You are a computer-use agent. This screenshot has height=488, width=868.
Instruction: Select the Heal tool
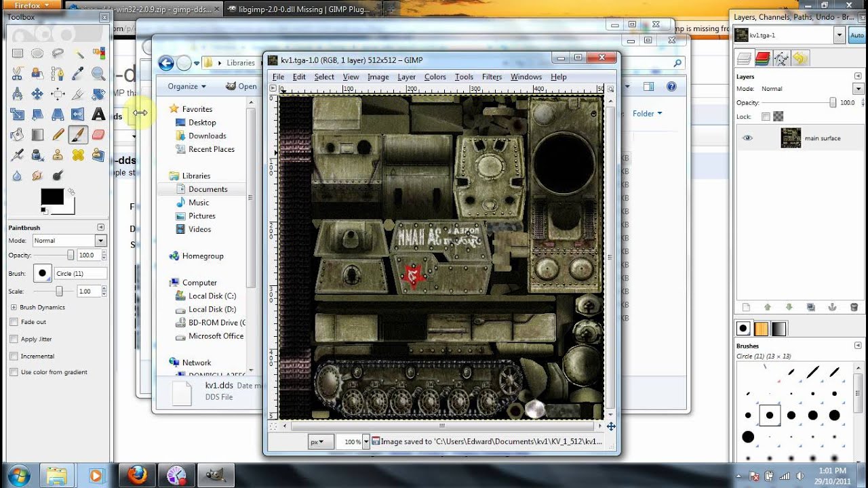click(x=78, y=155)
